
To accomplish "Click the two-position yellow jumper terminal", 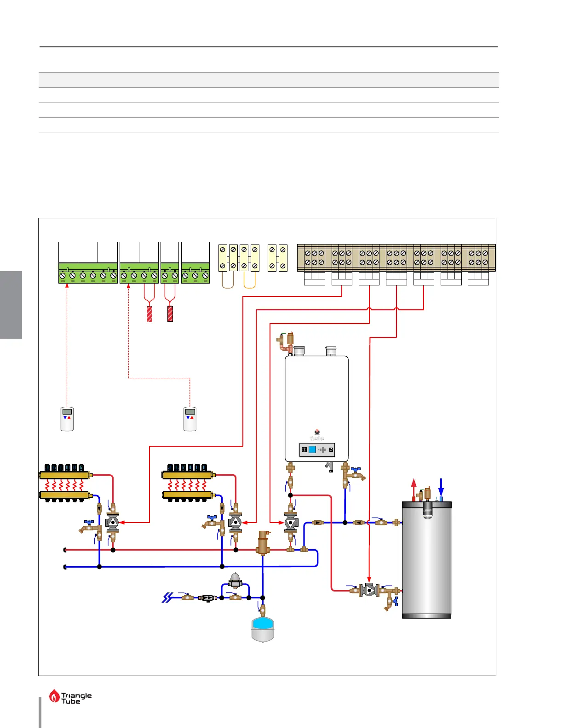I will (x=278, y=258).
